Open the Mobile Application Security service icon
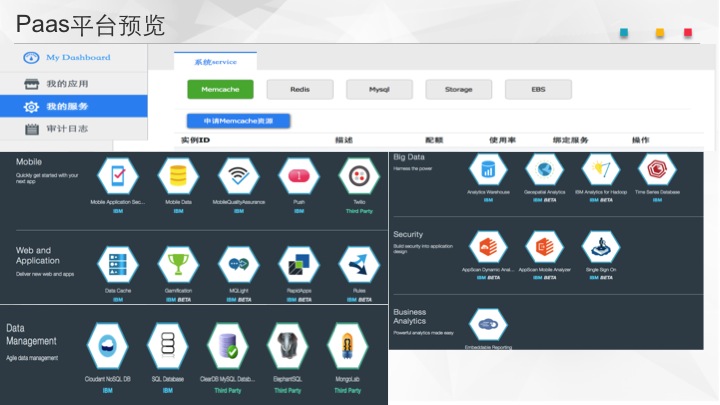 (118, 176)
